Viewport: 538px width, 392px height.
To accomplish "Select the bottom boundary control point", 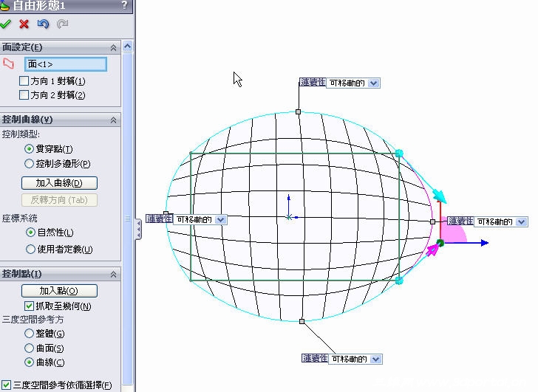I will click(302, 321).
